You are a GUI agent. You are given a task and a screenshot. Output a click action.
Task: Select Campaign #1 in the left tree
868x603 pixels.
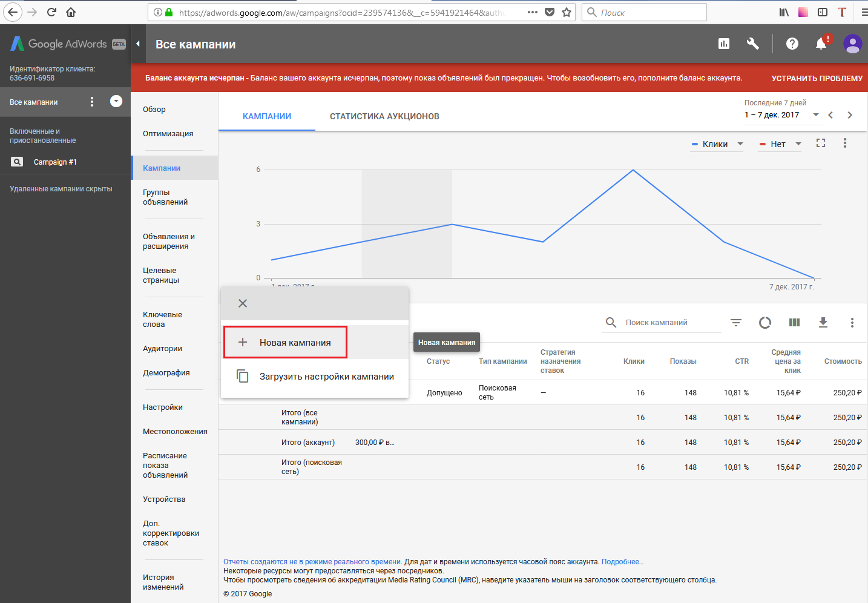coord(55,162)
